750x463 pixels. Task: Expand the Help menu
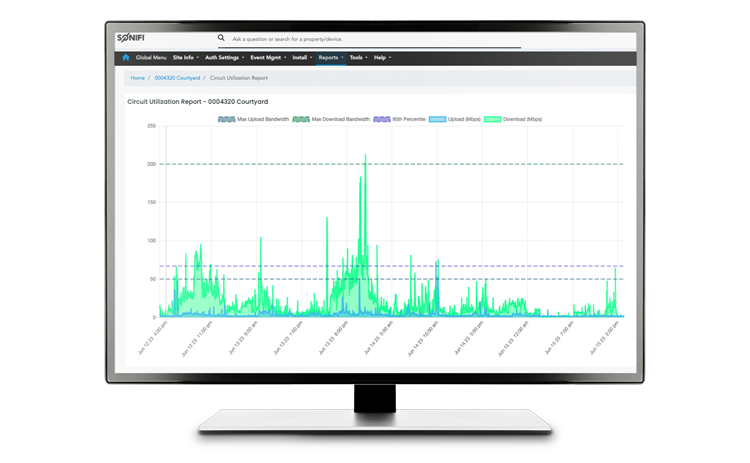click(382, 58)
